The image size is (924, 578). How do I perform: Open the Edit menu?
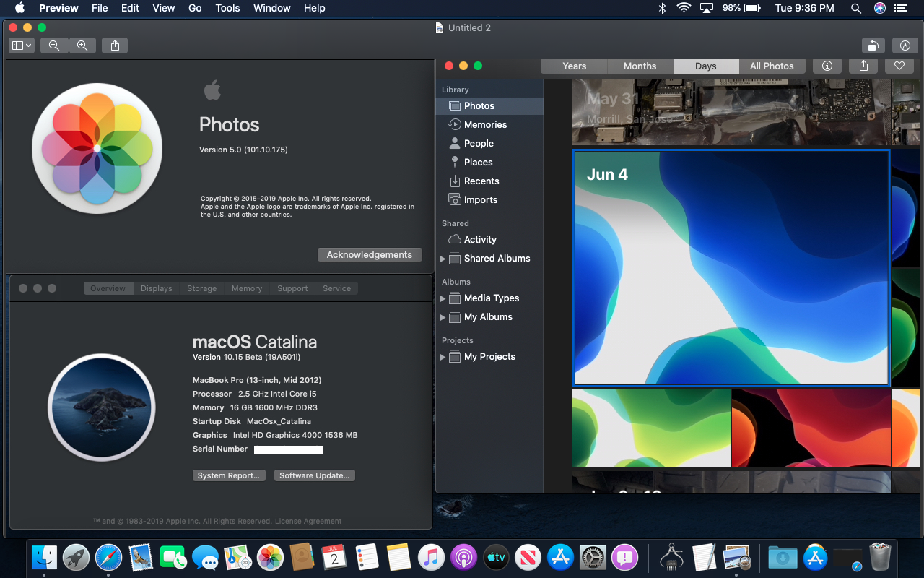[x=131, y=8]
